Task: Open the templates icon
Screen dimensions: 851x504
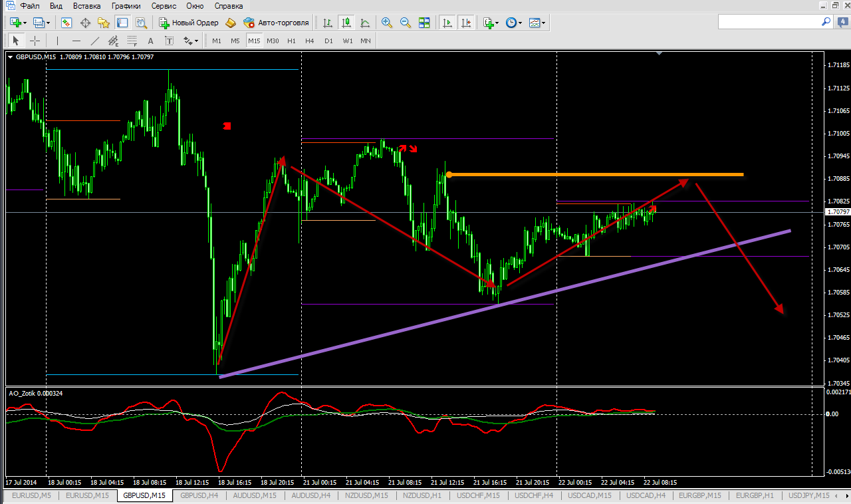Action: coord(535,23)
